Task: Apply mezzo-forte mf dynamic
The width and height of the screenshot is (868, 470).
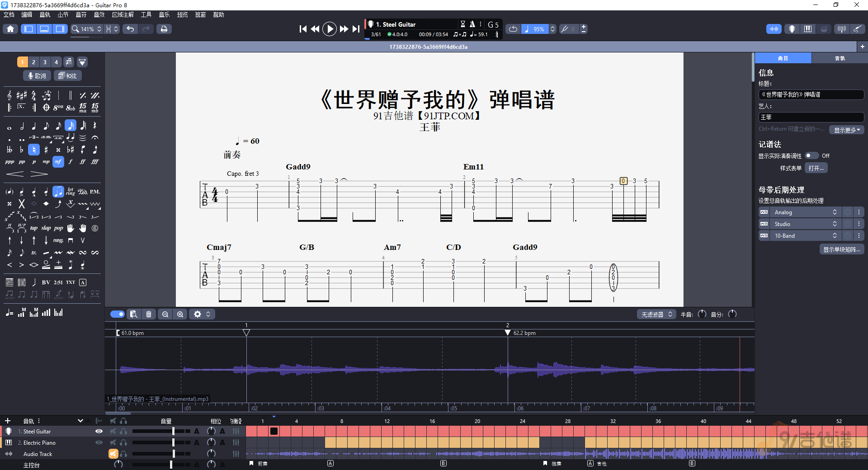Action: coord(58,161)
